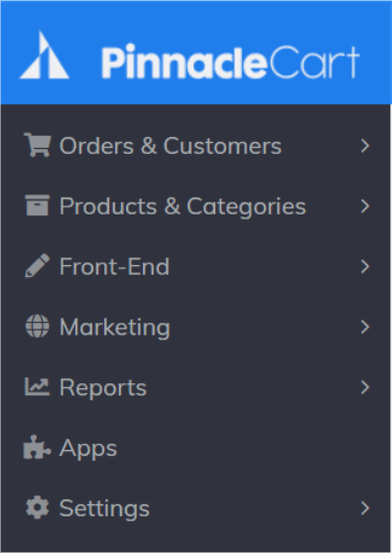Select the Front-End menu label
The height and width of the screenshot is (555, 392).
114,266
